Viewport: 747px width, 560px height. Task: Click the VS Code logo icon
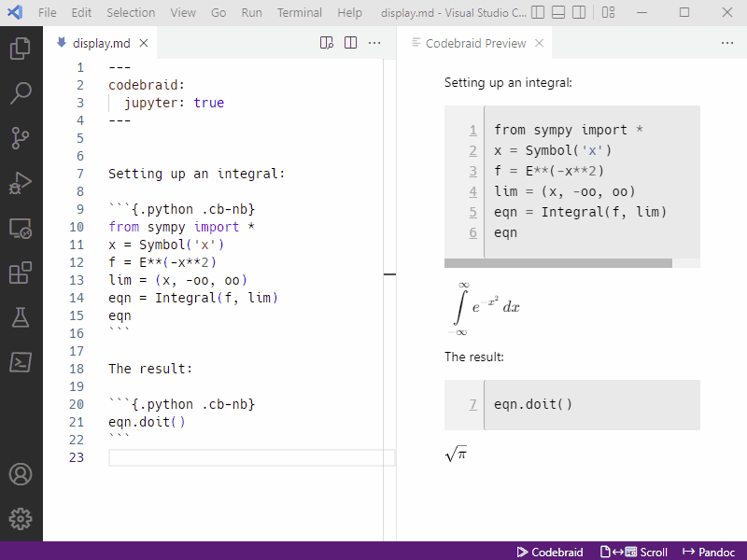tap(15, 12)
